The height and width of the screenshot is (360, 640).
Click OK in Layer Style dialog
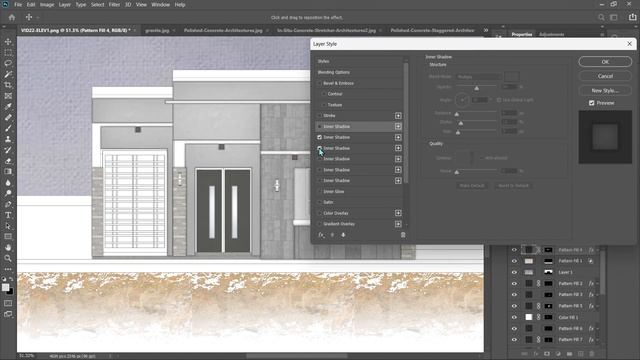tap(605, 62)
